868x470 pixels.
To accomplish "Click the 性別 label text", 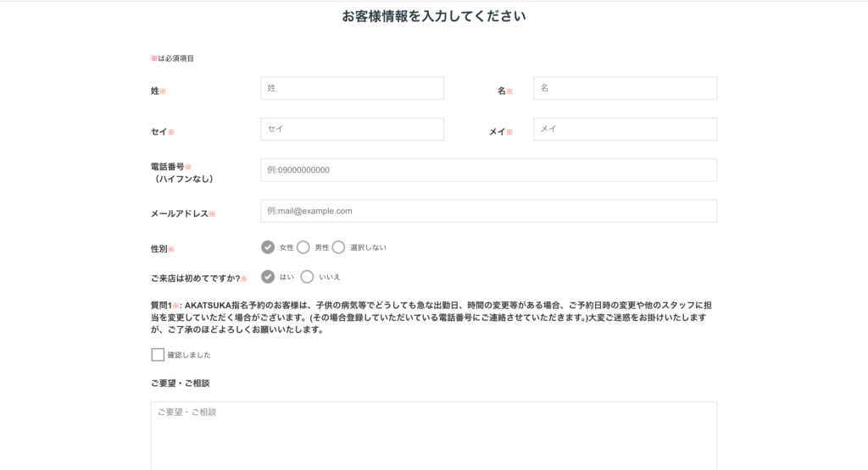I will click(159, 249).
